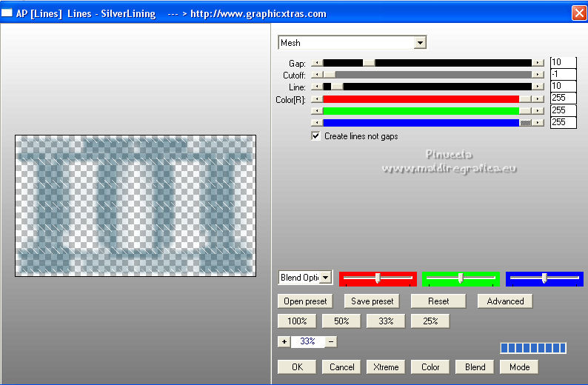
Task: Increase red value with right arrow
Action: pyautogui.click(x=538, y=99)
